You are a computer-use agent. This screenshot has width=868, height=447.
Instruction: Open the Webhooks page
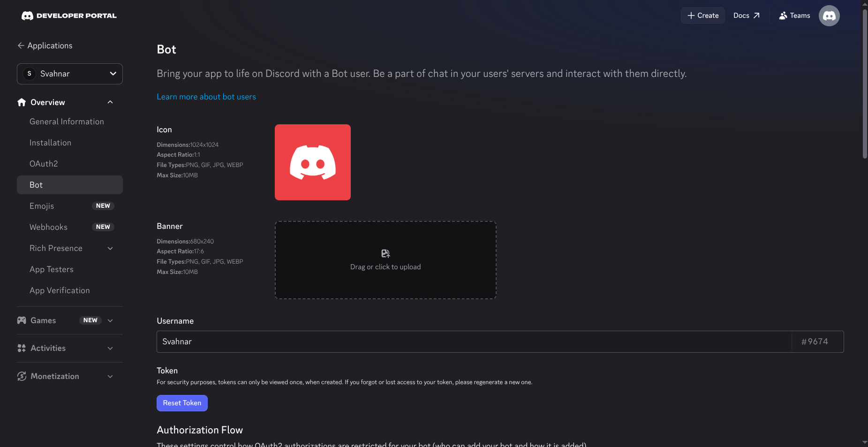[70, 227]
